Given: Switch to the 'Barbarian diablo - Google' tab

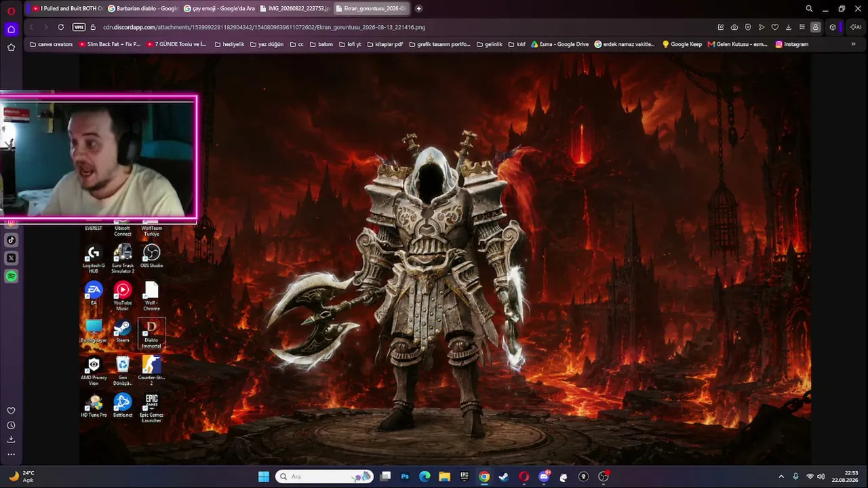Looking at the screenshot, I should [x=142, y=9].
